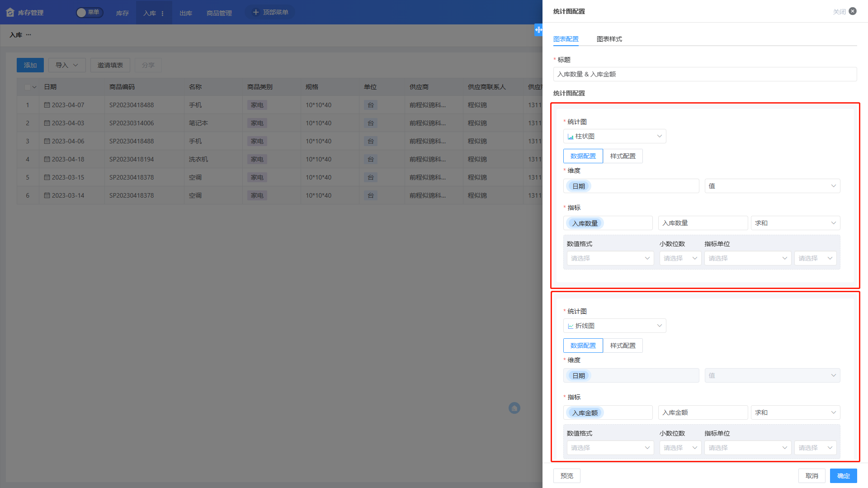868x488 pixels.
Task: Edit the 入库金额 indicator name input
Action: [x=703, y=412]
